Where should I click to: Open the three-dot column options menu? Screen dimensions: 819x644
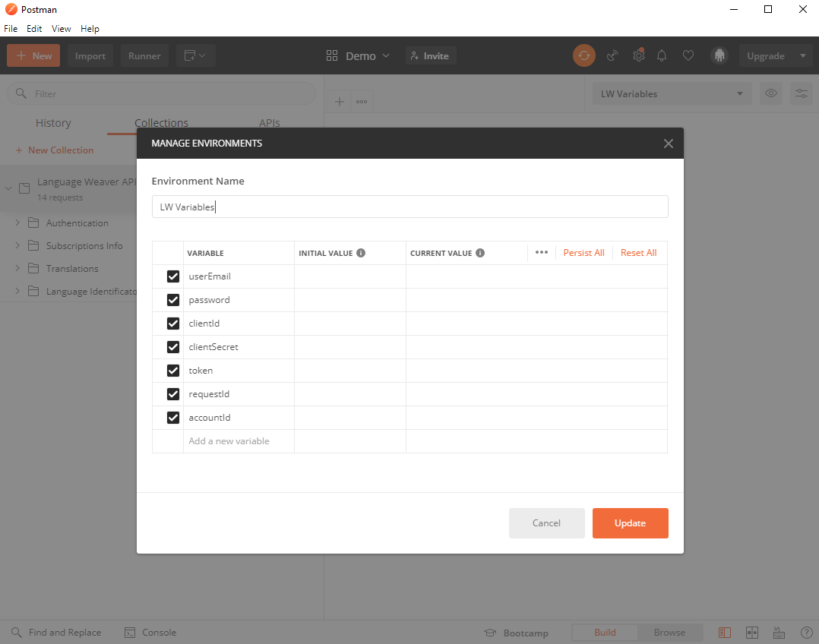[542, 252]
